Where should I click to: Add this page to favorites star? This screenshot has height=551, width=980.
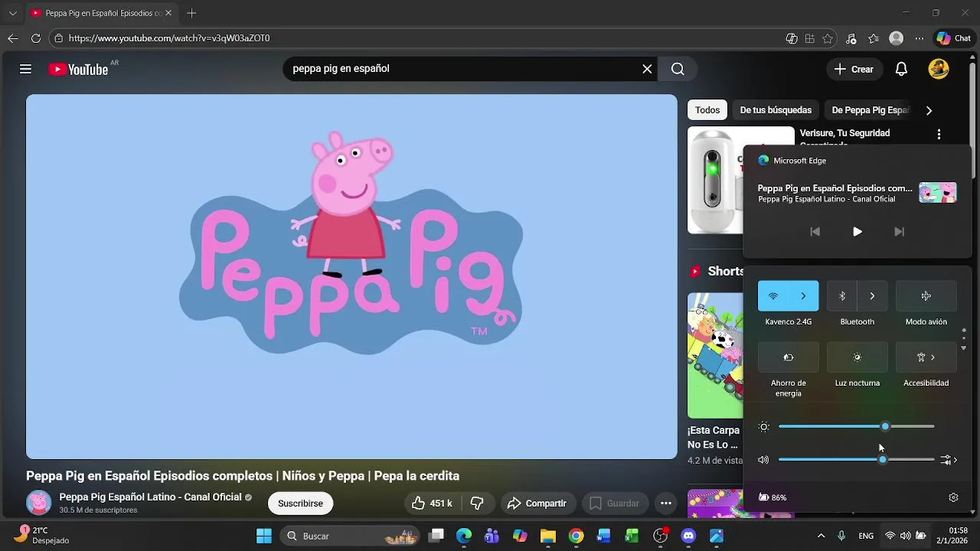tap(828, 38)
